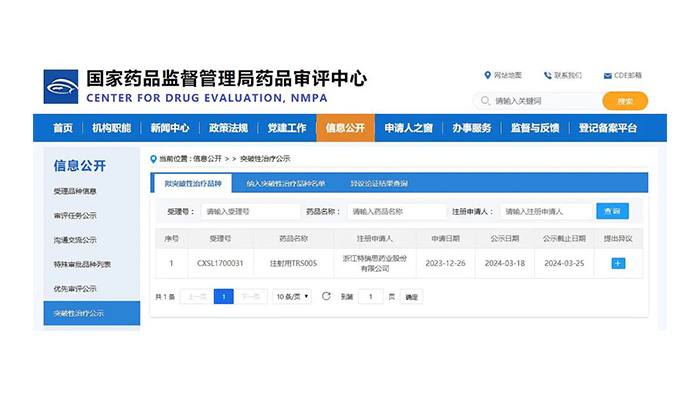Open the 网站地图 site map icon link

coord(487,75)
